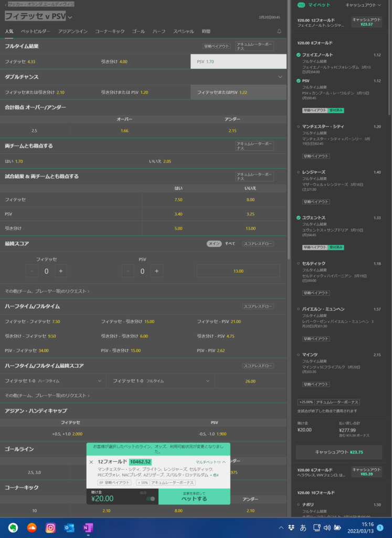Viewport: 392px width, 538px height.
Task: Collapse the ダブルチャンス section chevron
Action: (280, 77)
